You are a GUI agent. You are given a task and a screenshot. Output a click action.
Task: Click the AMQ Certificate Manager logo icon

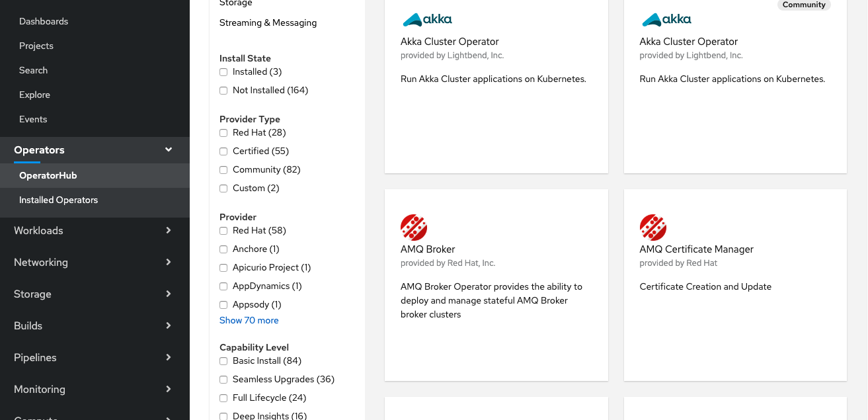[x=653, y=228]
